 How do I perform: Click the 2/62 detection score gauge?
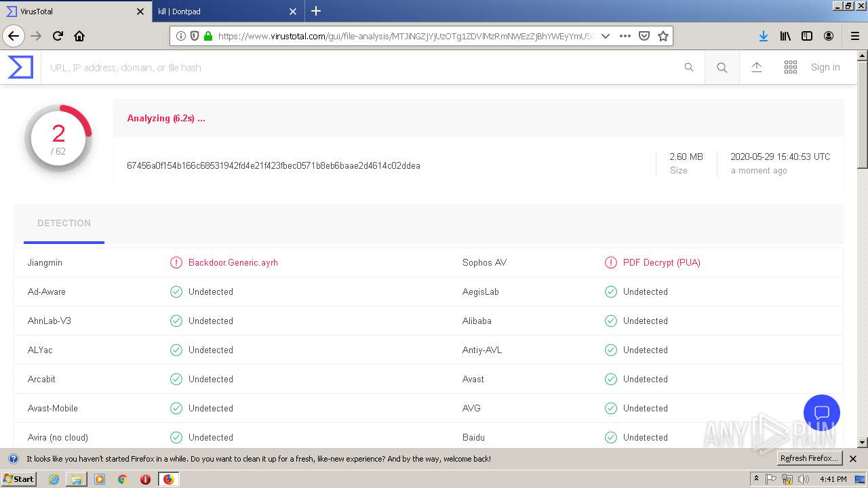coord(58,138)
